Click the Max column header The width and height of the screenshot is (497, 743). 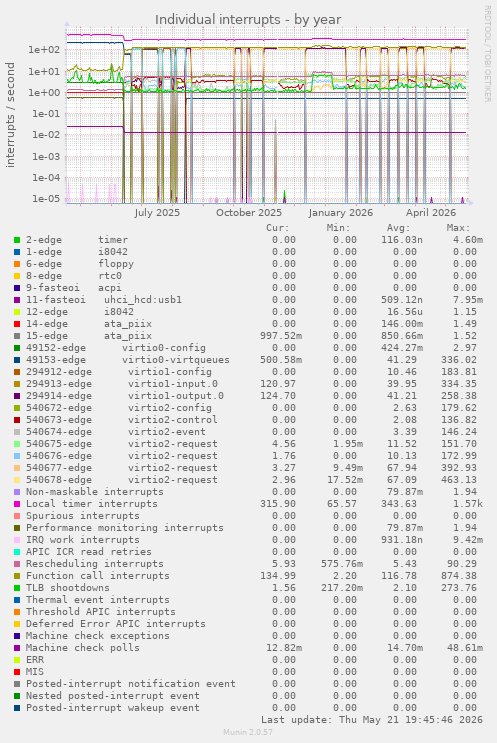pyautogui.click(x=458, y=228)
